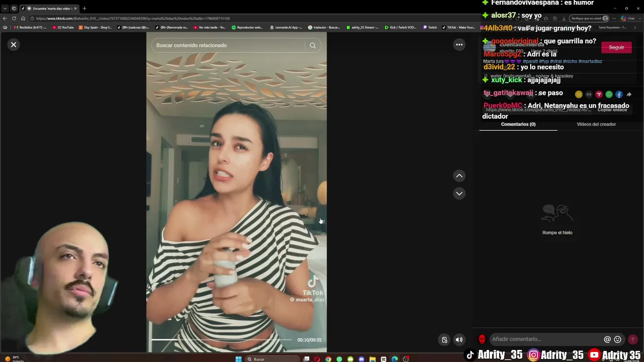Click the #viral hashtag link
Viewport: 644px width, 362px height.
point(556,61)
